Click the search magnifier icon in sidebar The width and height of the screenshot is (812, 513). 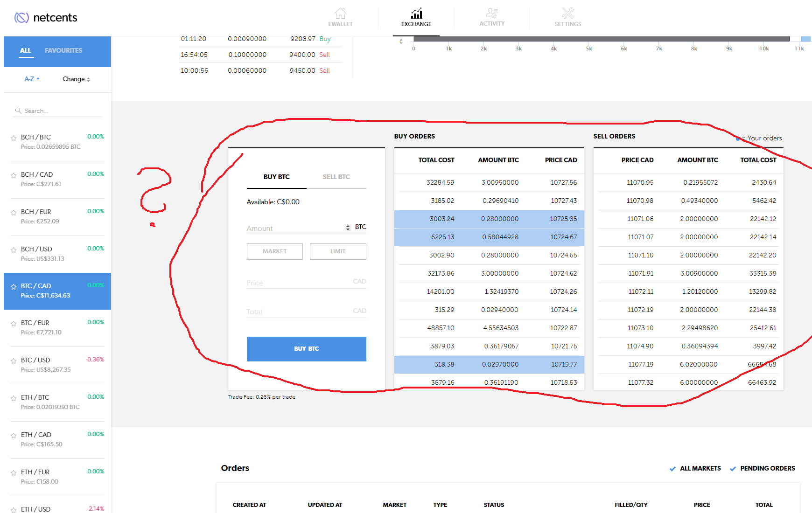(18, 111)
